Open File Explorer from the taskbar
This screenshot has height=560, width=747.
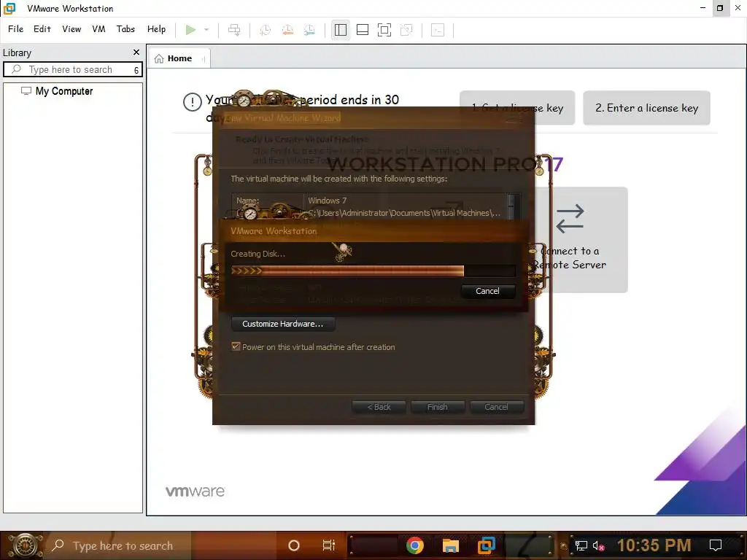click(450, 545)
